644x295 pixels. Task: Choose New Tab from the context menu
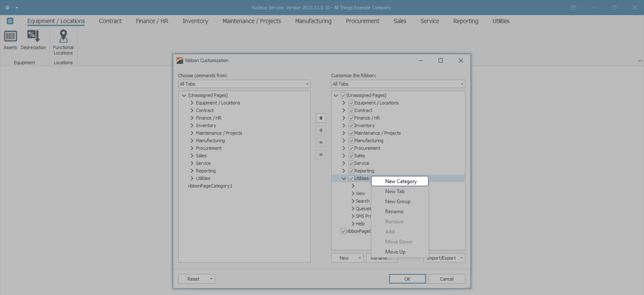400,191
